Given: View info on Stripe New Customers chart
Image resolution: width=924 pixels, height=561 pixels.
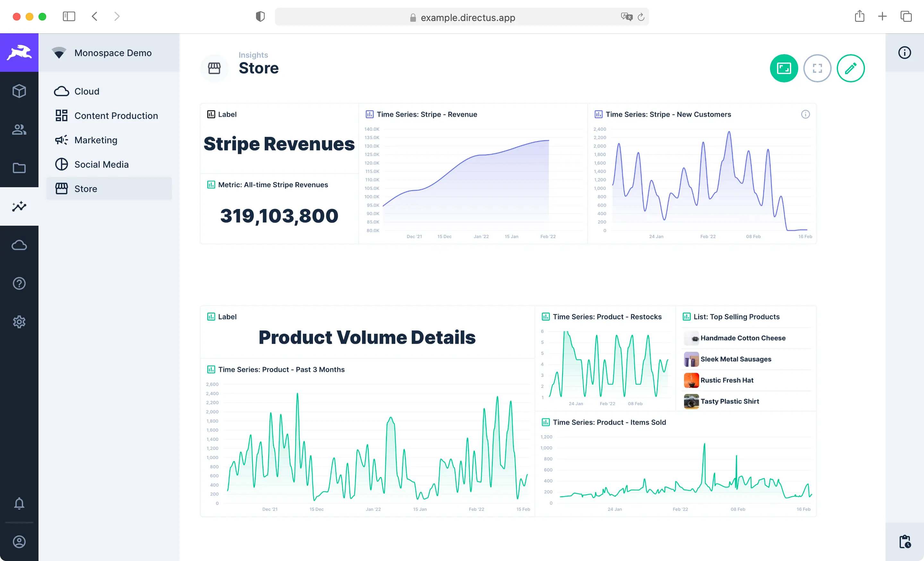Looking at the screenshot, I should (806, 114).
